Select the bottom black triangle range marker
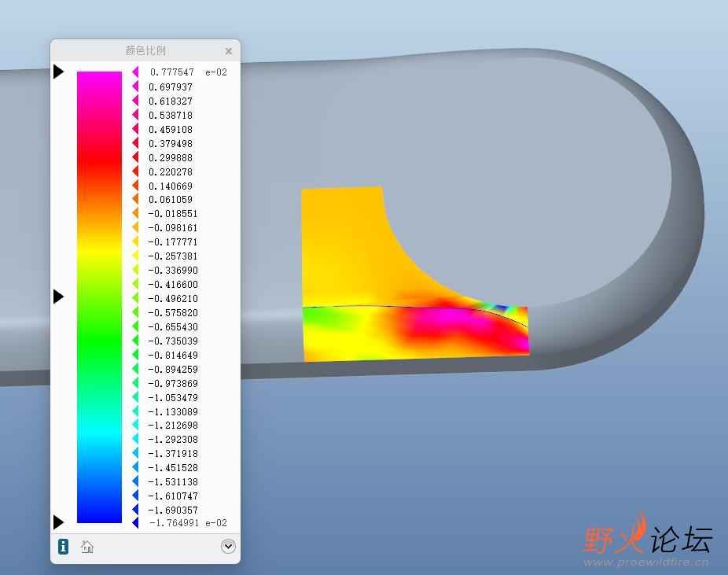The height and width of the screenshot is (575, 728). tap(58, 522)
